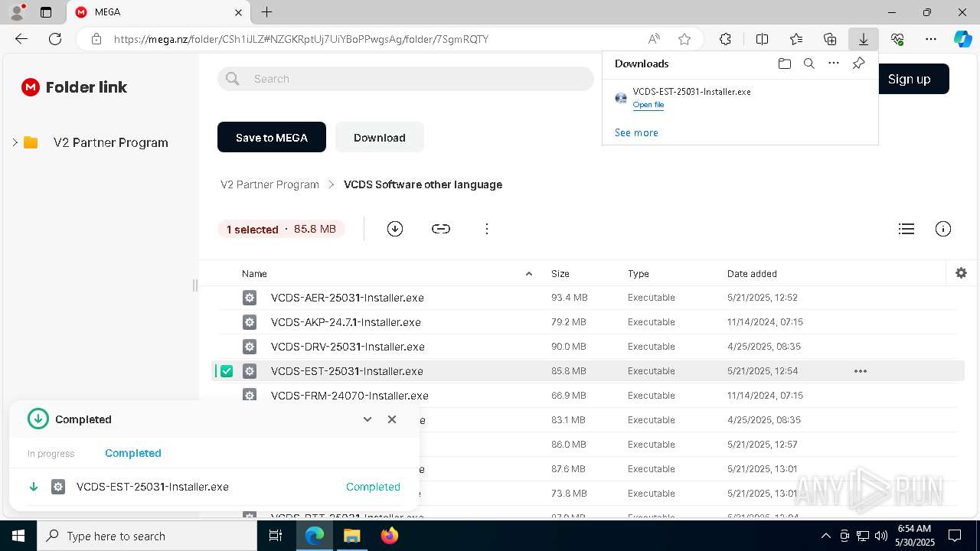Switch to the In progress transfers tab
The width and height of the screenshot is (980, 551).
coord(51,454)
